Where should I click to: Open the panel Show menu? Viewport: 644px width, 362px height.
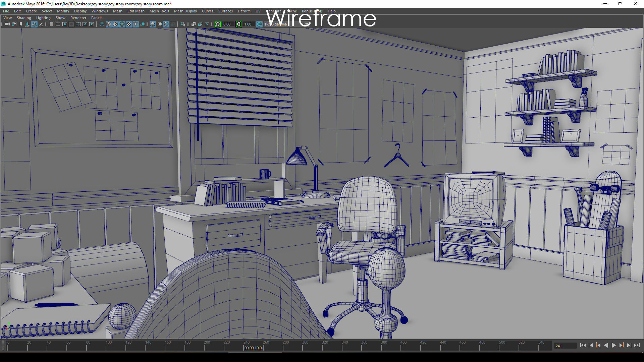coord(60,18)
